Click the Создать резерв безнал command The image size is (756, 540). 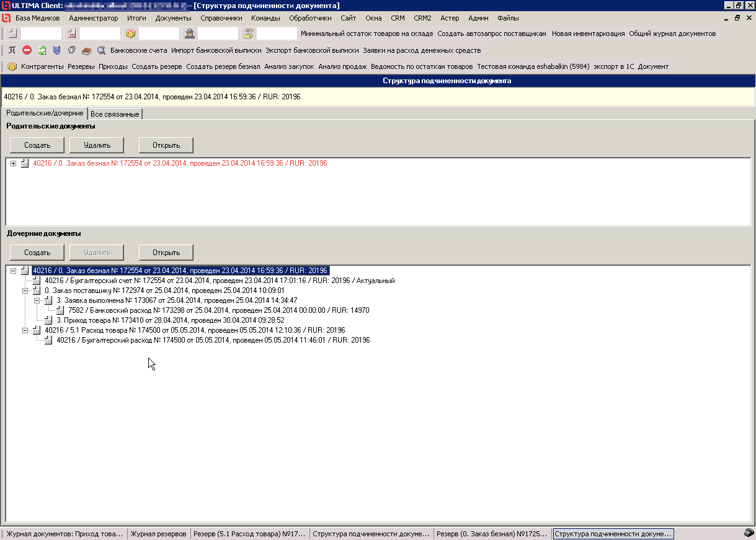click(223, 66)
